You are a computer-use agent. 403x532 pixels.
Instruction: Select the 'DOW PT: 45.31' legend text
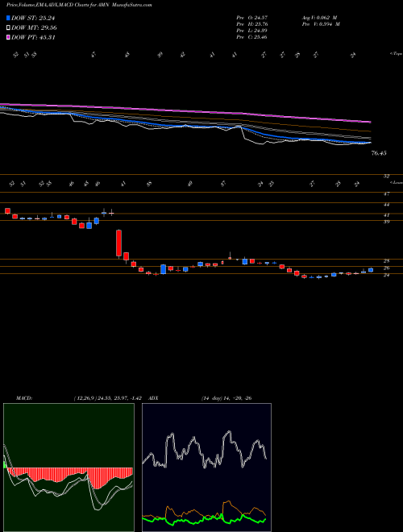pyautogui.click(x=33, y=37)
